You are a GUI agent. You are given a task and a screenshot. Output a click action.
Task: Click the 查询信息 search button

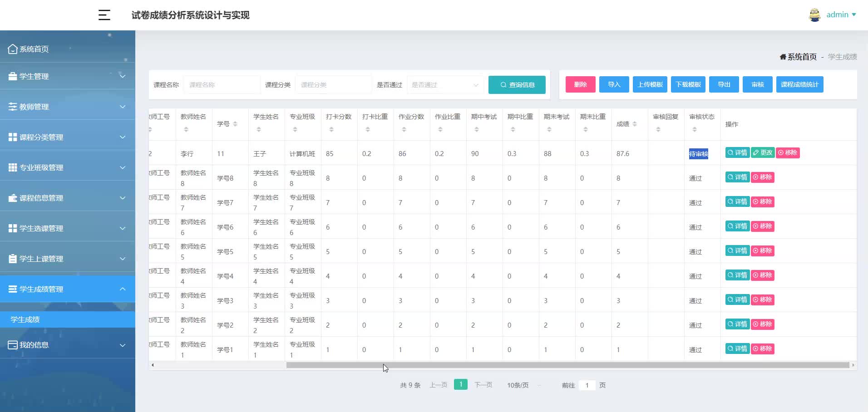[x=516, y=84]
